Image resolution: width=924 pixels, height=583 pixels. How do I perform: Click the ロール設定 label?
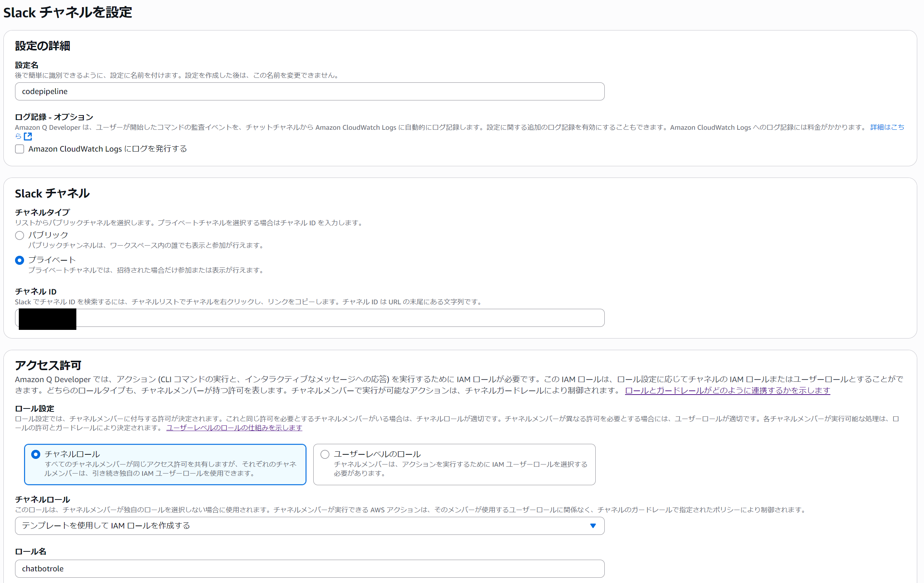click(x=35, y=408)
